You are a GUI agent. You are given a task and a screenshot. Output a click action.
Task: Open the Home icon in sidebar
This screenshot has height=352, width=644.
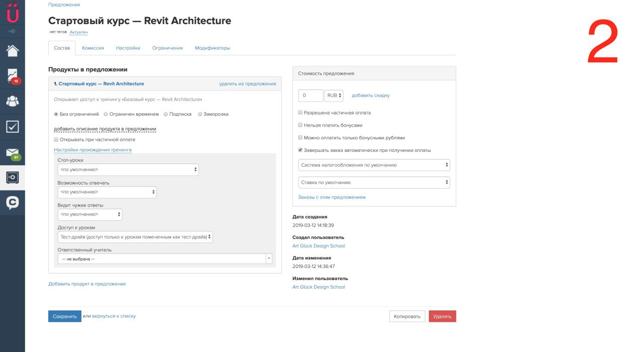pos(13,50)
